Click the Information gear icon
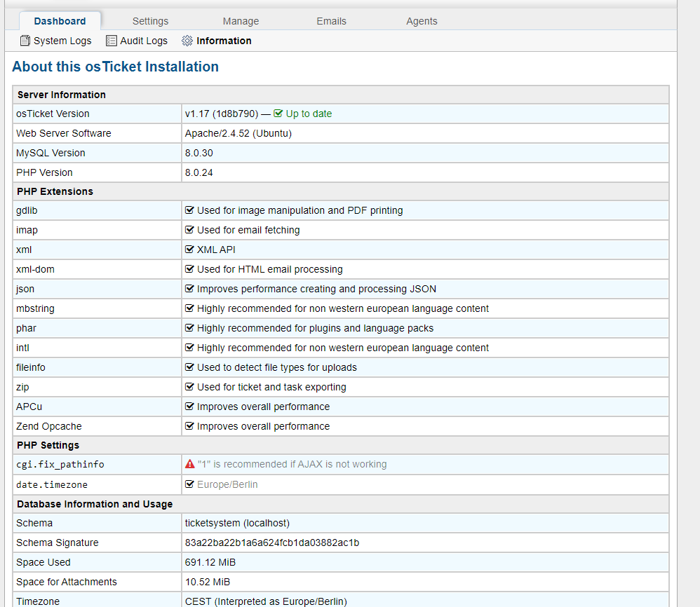 tap(187, 41)
